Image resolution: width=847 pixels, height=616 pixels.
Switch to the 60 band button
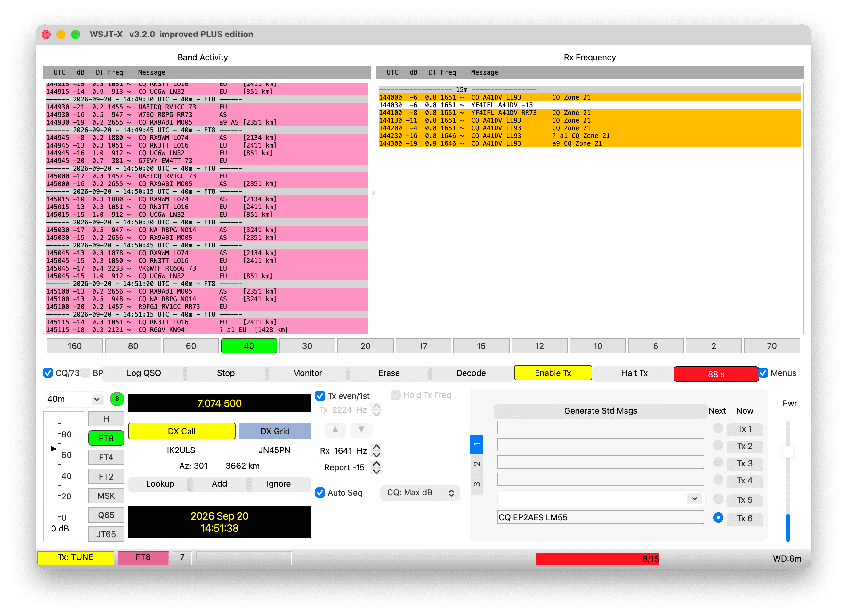click(x=191, y=346)
